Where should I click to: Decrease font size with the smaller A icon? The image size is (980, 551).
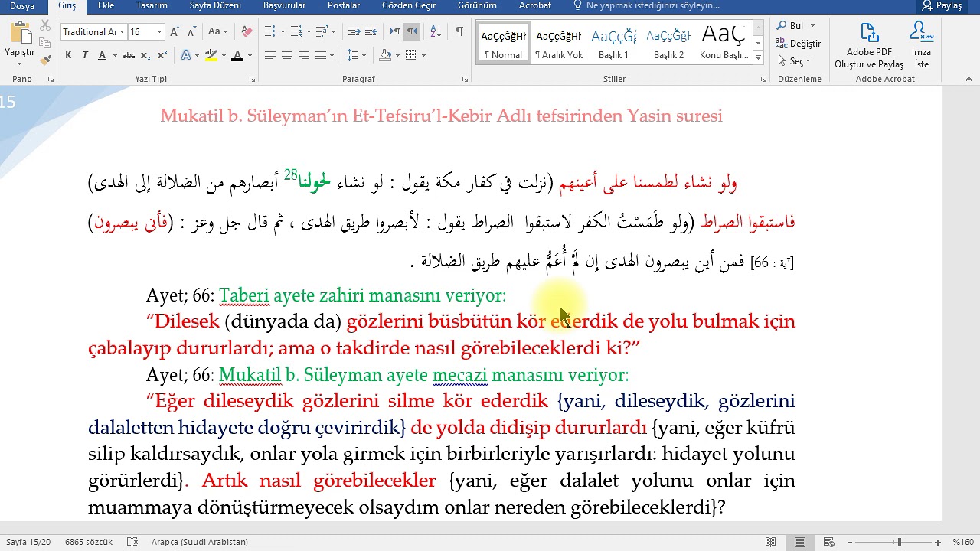191,32
